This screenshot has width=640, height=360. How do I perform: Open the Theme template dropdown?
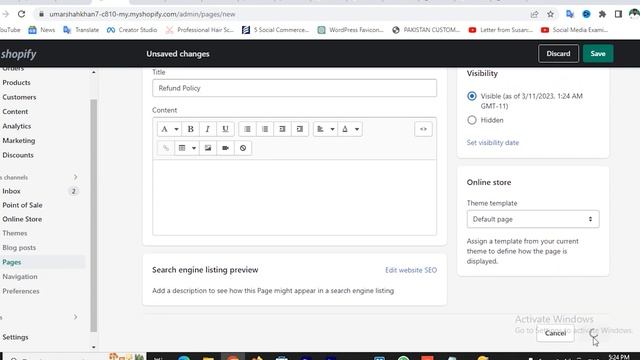[x=533, y=219]
